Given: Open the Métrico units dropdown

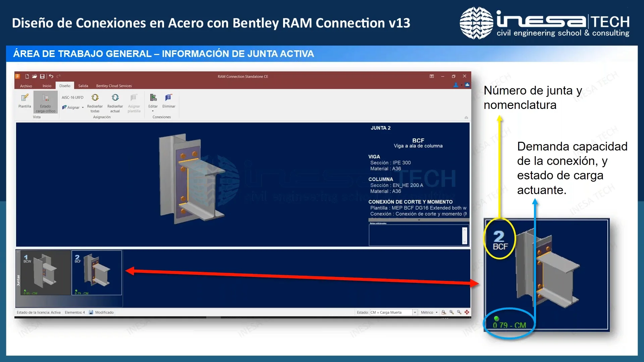Looking at the screenshot, I should click(437, 312).
